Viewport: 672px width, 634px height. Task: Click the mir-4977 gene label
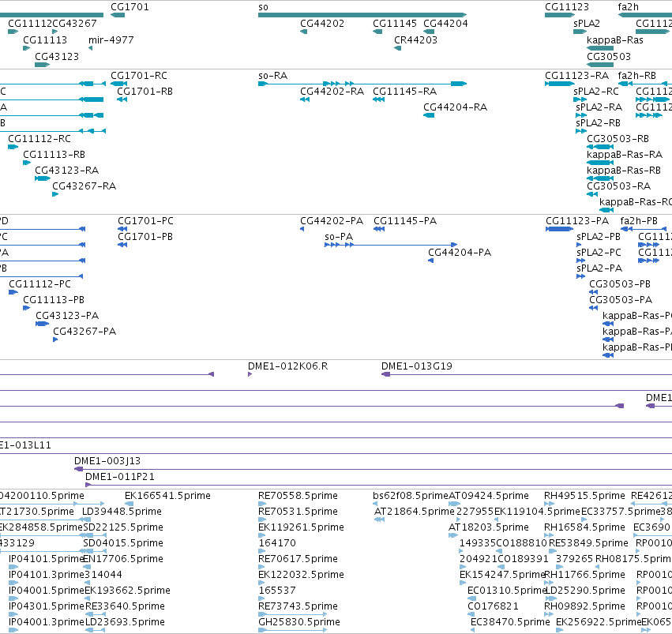(111, 39)
